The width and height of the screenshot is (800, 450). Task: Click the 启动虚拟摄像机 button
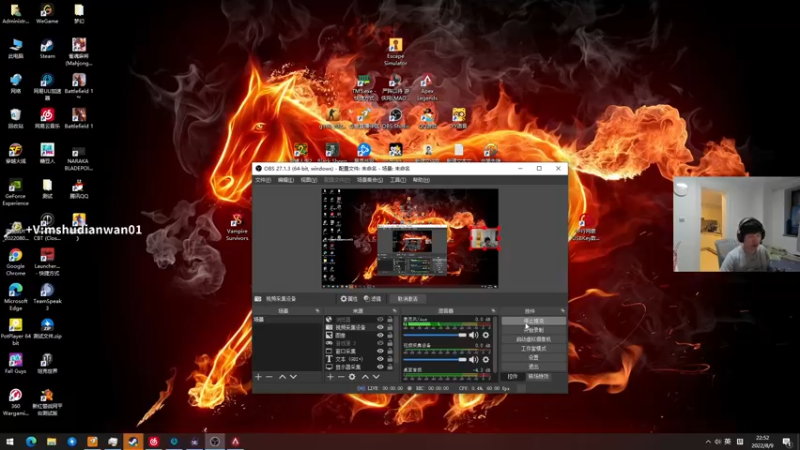534,339
